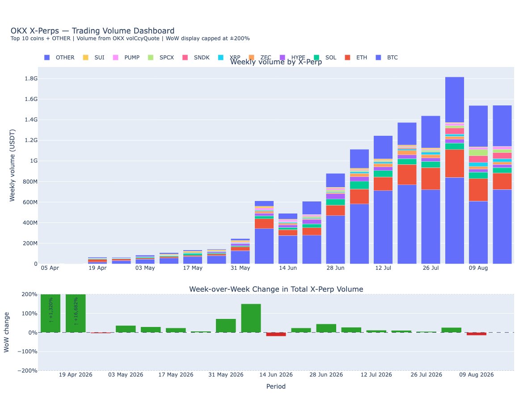
Task: Click the 'Weekly volume (USDT)' axis label
Action: click(13, 165)
